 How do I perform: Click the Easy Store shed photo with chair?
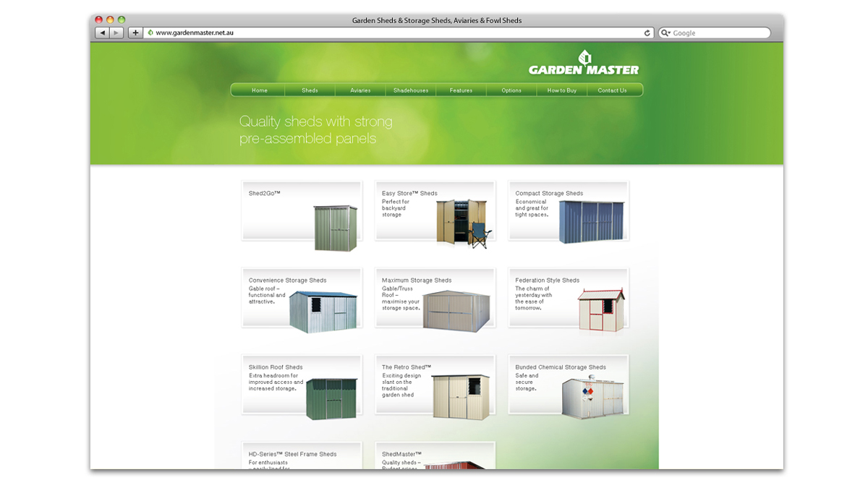[464, 224]
